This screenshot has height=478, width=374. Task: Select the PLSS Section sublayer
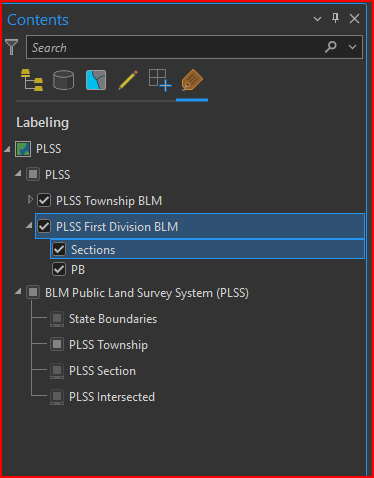click(102, 371)
